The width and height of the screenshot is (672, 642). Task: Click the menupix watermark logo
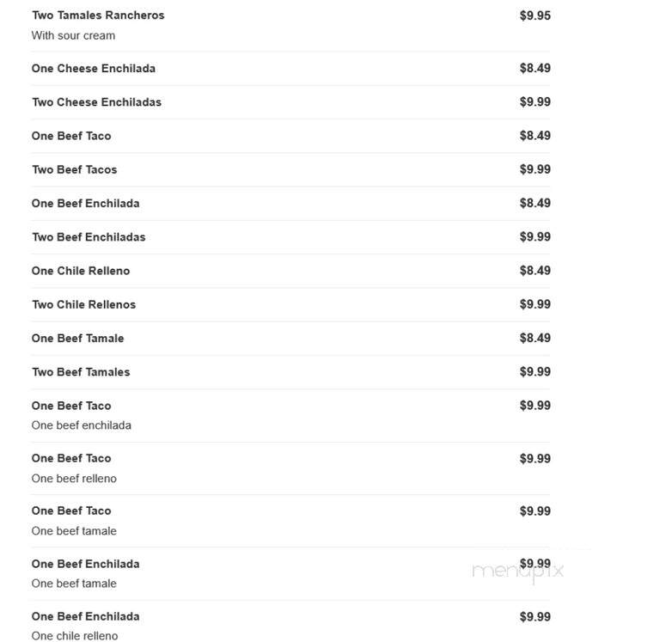point(517,572)
